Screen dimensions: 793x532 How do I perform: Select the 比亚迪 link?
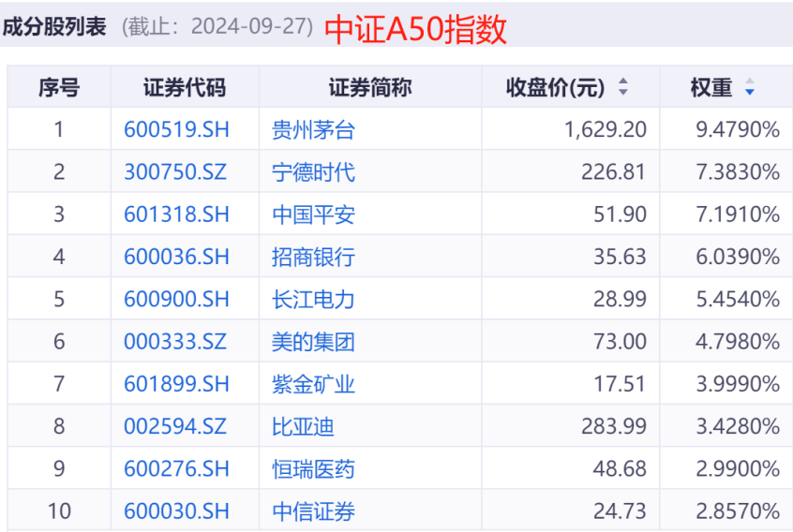coord(303,427)
